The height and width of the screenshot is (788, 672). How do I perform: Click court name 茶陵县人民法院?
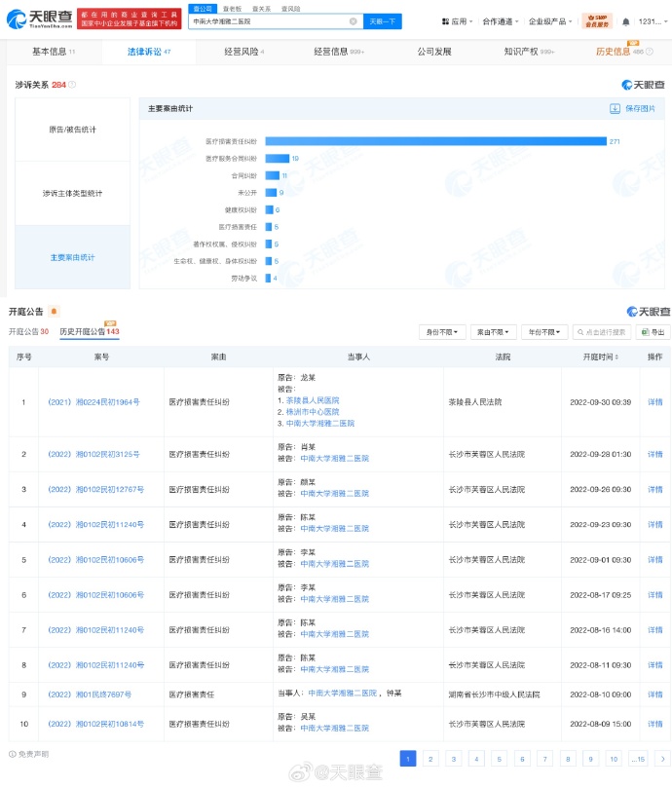click(475, 402)
